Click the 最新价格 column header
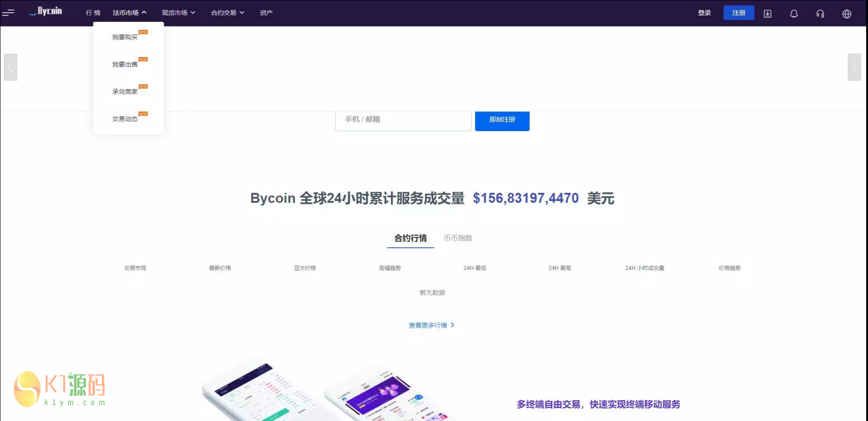Viewport: 868px width, 421px height. click(x=220, y=268)
